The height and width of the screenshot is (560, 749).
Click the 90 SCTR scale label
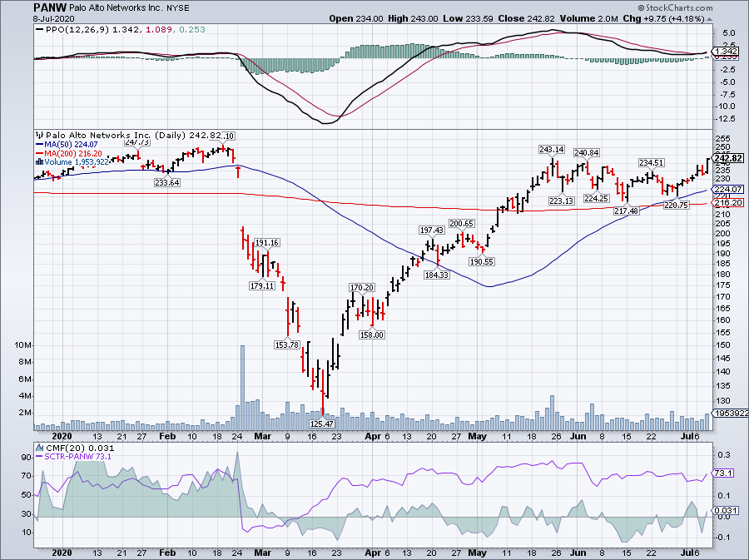pos(27,458)
